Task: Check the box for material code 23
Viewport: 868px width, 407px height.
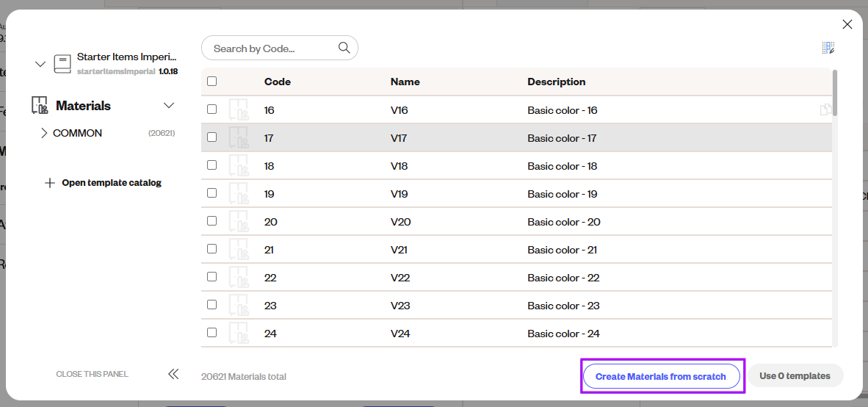Action: pyautogui.click(x=211, y=304)
